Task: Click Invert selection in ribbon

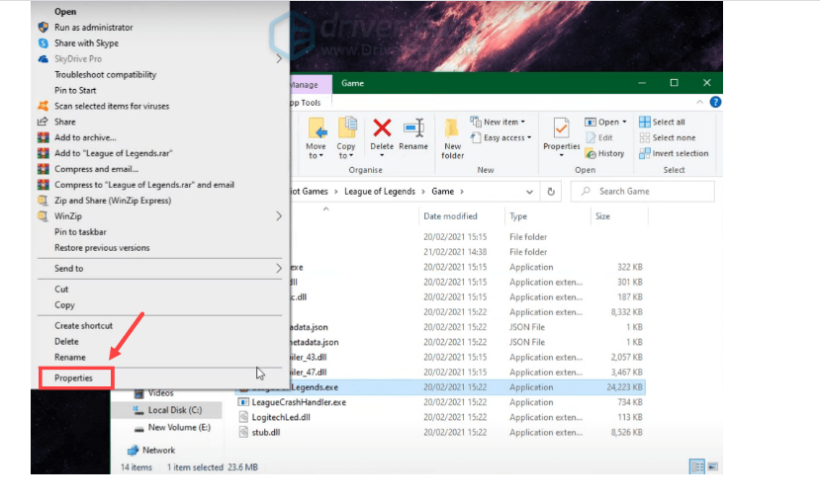Action: tap(674, 153)
